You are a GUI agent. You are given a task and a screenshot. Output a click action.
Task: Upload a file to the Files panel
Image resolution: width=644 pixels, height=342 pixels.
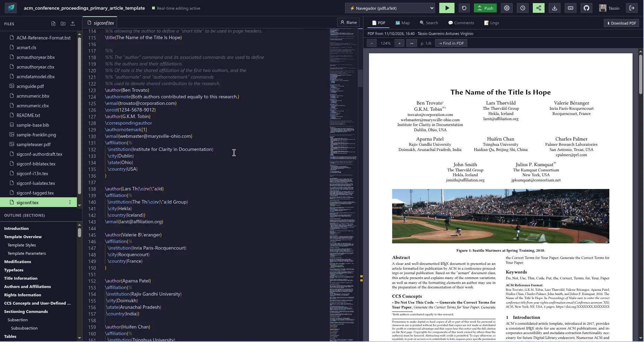pos(73,24)
